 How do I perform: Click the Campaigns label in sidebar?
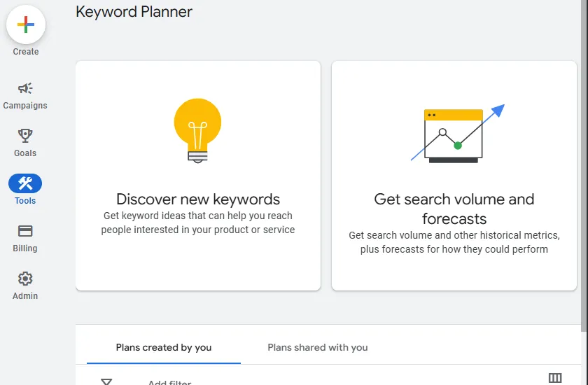click(x=25, y=106)
